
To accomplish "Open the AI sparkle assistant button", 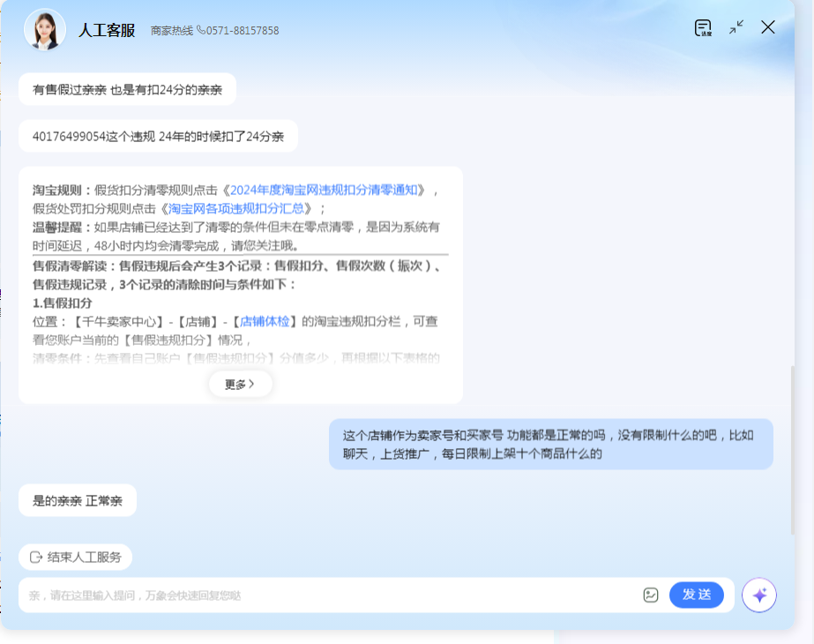I will point(759,595).
